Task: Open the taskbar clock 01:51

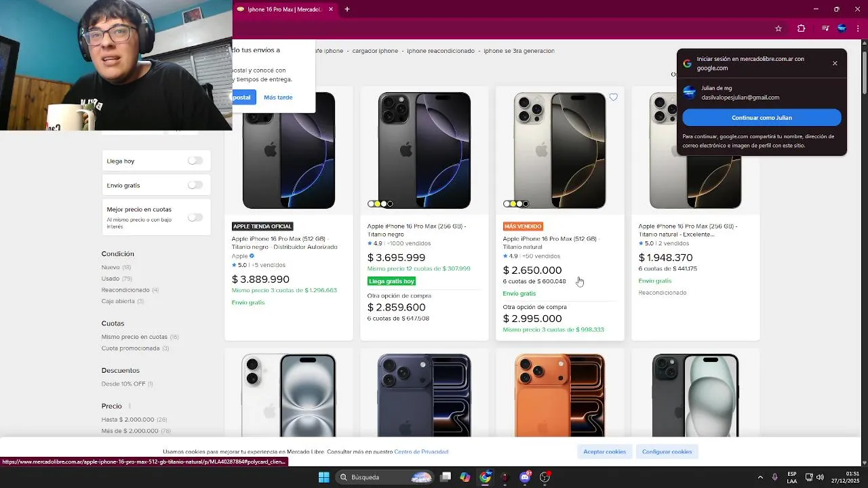Action: (x=846, y=477)
